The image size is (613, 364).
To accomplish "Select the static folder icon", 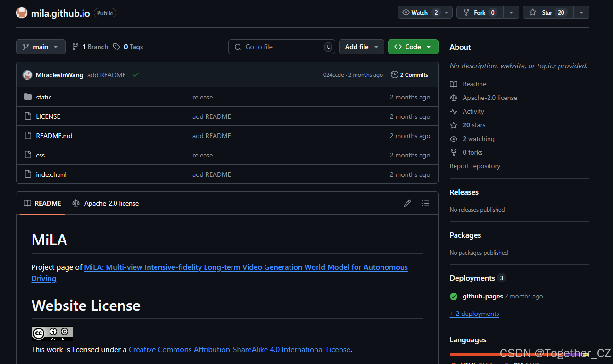I will [28, 97].
